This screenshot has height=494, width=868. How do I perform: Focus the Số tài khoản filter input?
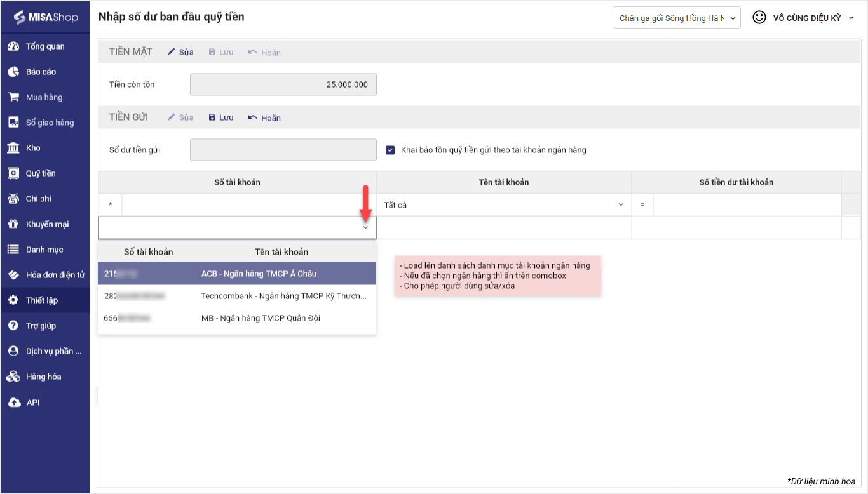pos(248,205)
